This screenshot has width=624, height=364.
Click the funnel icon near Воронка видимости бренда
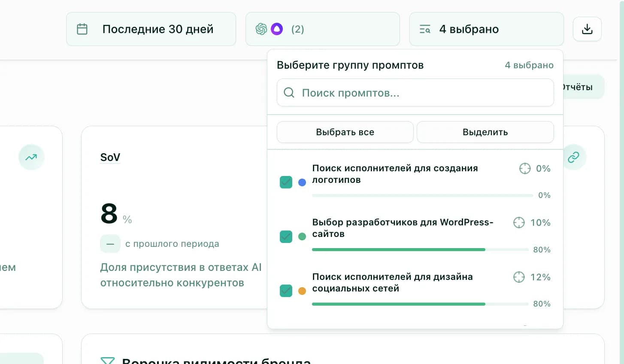point(109,361)
